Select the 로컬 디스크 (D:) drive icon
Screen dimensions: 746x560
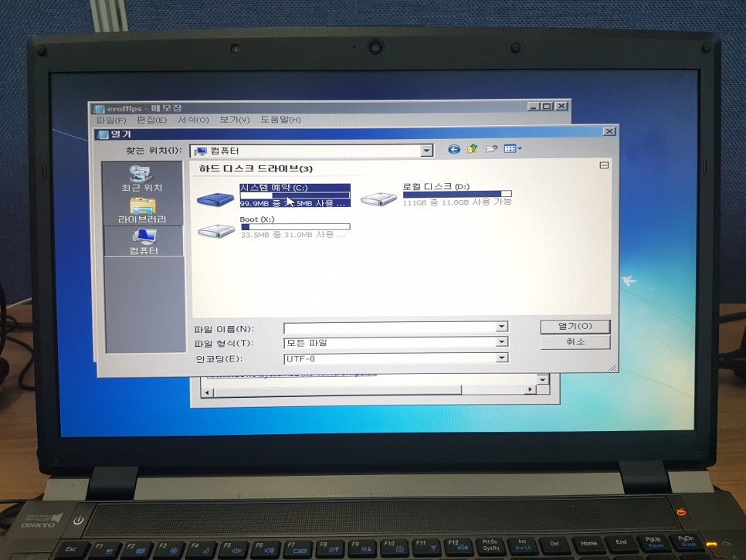[x=378, y=199]
